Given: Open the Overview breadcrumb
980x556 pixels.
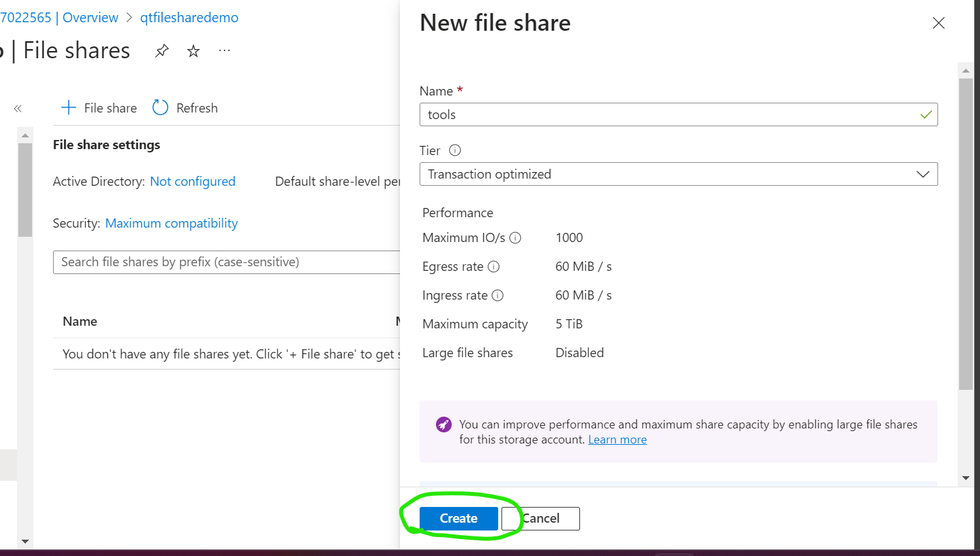Looking at the screenshot, I should pyautogui.click(x=90, y=18).
